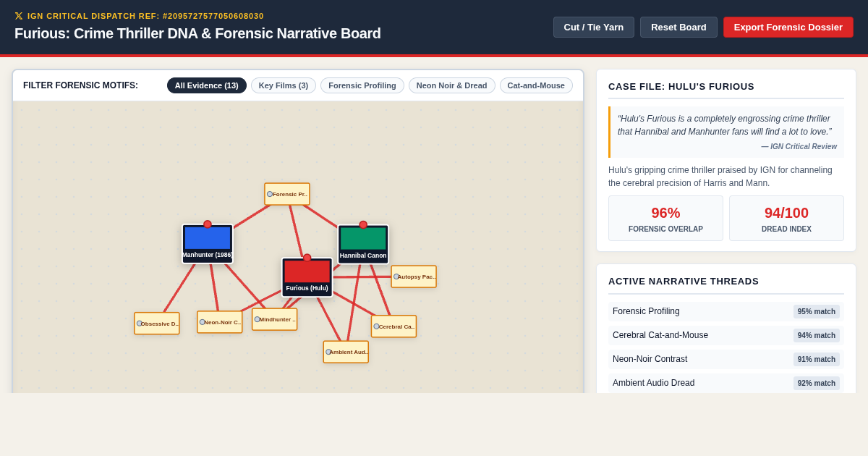This screenshot has height=456, width=868.
Task: Click the 94/100 Dread Index stat
Action: point(786,218)
